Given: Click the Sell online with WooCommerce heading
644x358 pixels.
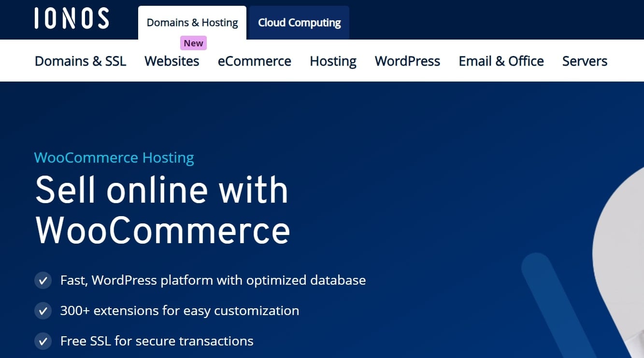Looking at the screenshot, I should coord(162,210).
